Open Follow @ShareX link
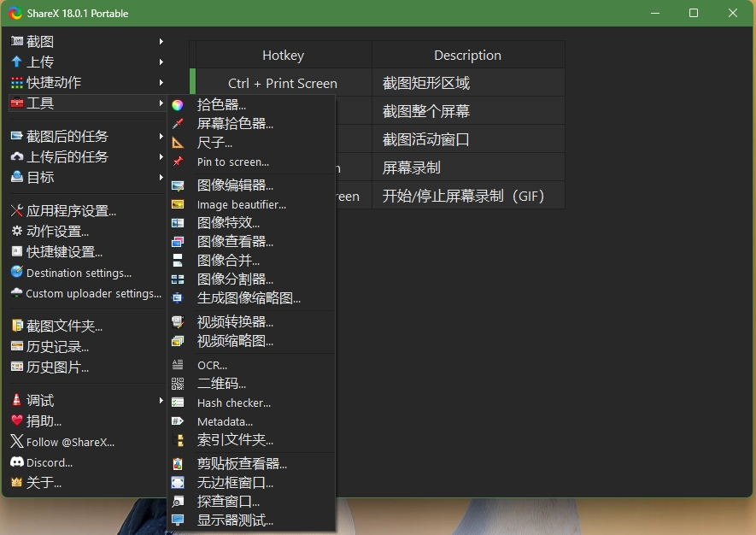This screenshot has width=756, height=535. [70, 442]
